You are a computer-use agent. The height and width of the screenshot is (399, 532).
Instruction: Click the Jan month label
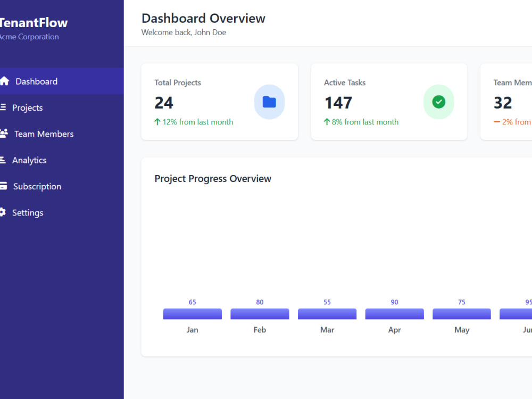(x=193, y=330)
